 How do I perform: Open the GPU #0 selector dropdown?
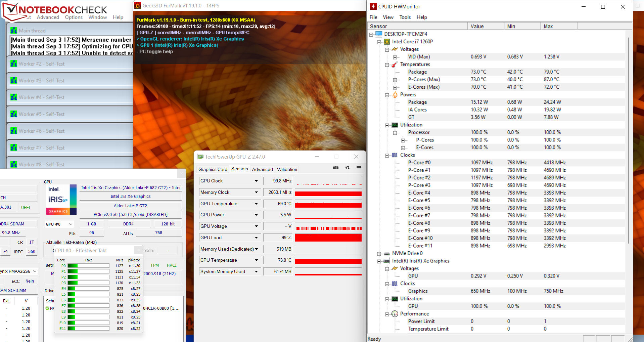pyautogui.click(x=59, y=224)
